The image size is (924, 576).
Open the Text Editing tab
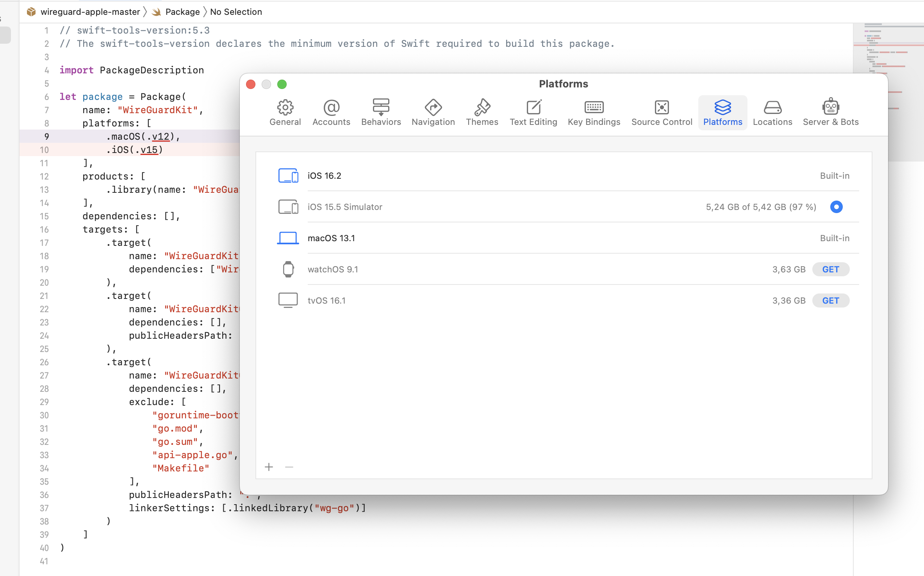pos(533,112)
